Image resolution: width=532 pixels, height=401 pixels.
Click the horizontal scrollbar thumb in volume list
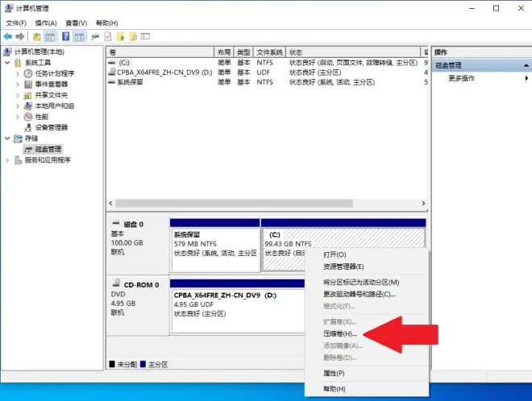234,203
